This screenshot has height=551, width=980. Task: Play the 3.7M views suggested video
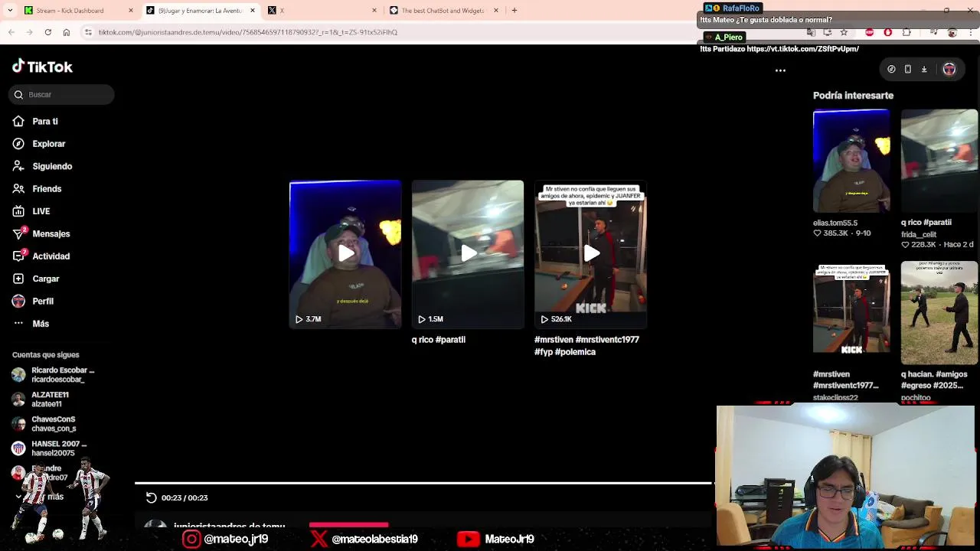point(345,254)
